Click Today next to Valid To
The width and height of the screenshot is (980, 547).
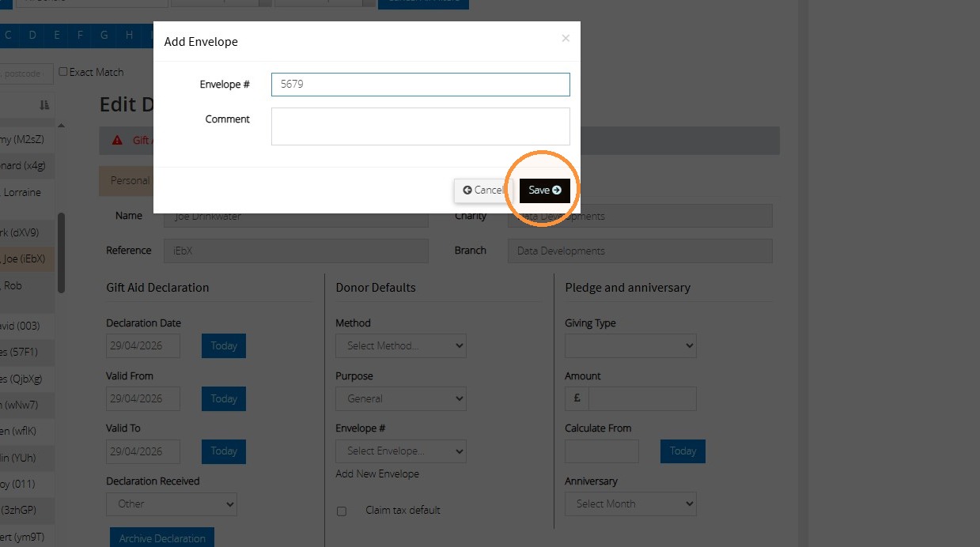[x=224, y=451]
